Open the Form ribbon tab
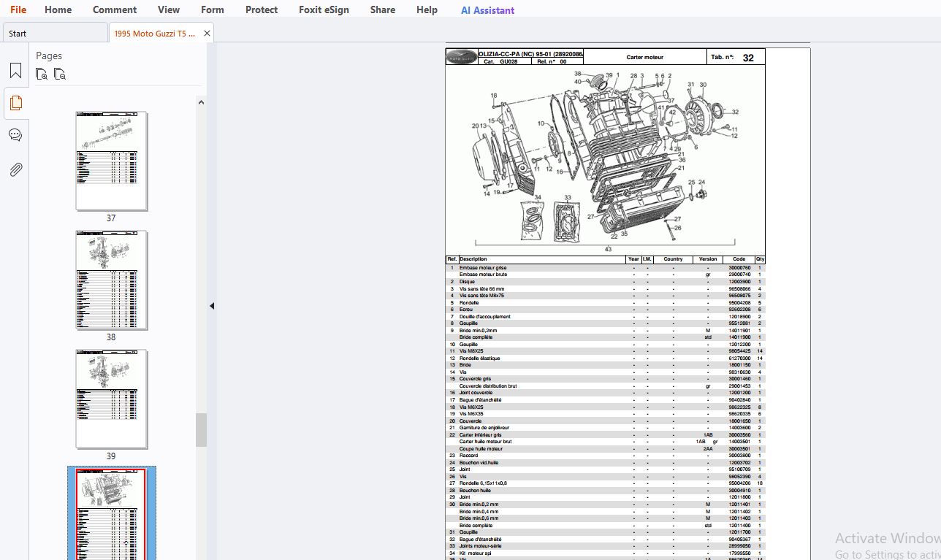Viewport: 941px width, 560px height. (x=213, y=9)
